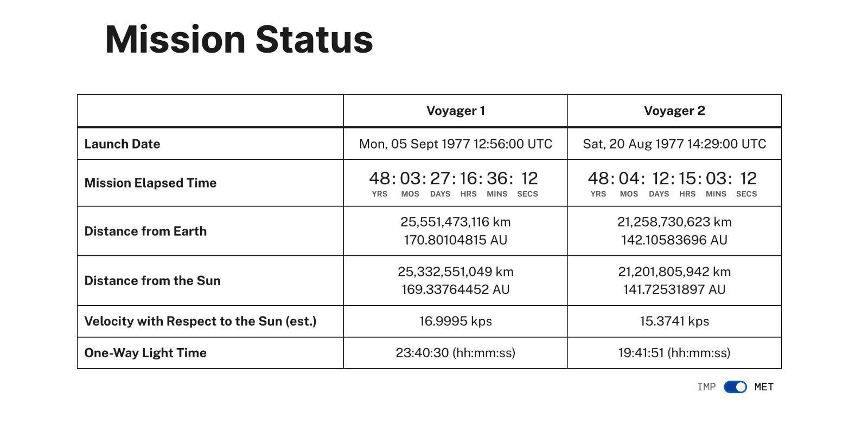Click Voyager 2's mission elapsed time counter
Viewport: 868px width, 431px height.
(672, 183)
